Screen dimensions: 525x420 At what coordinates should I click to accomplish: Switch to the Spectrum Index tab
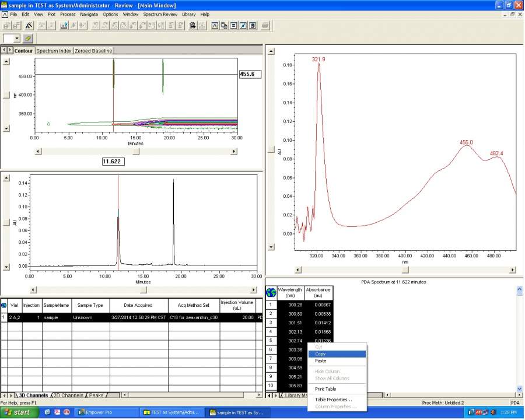(54, 51)
